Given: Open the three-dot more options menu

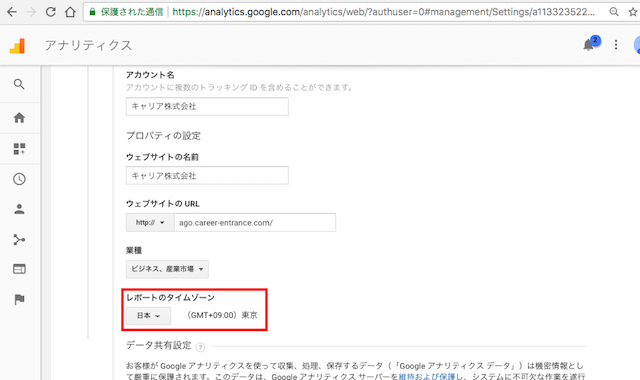Looking at the screenshot, I should point(616,44).
